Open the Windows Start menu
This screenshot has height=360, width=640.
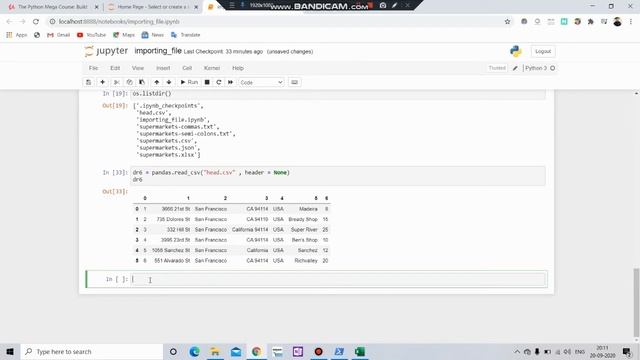coord(10,351)
